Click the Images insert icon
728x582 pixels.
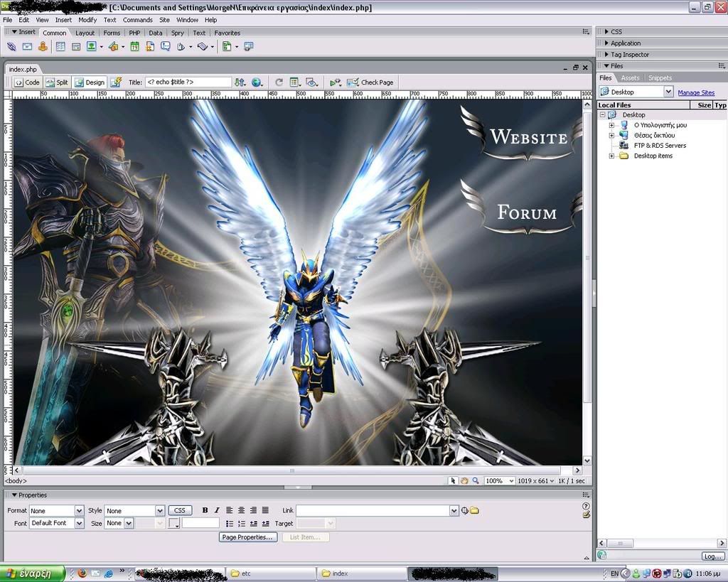pos(92,46)
